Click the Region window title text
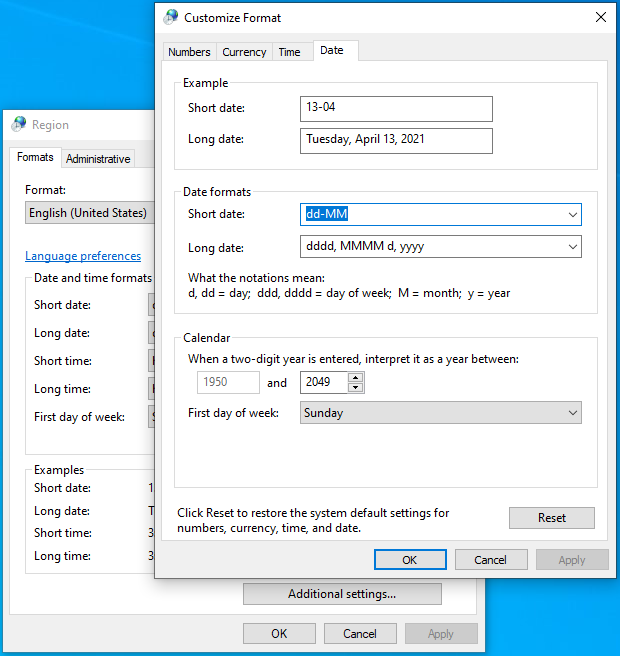620x656 pixels. click(x=50, y=125)
